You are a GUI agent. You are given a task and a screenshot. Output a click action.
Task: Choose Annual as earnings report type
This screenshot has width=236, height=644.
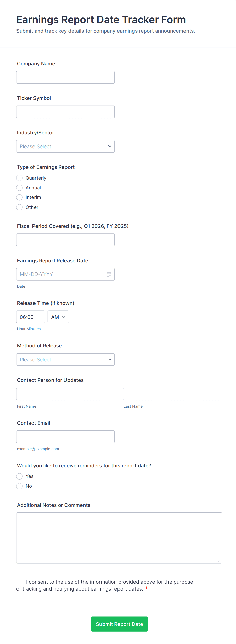coord(20,188)
